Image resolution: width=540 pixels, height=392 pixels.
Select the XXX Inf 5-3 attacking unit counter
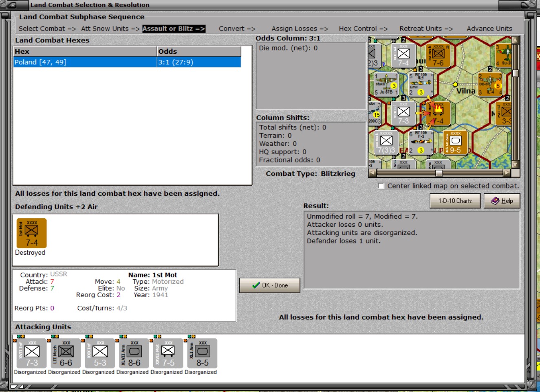point(100,353)
